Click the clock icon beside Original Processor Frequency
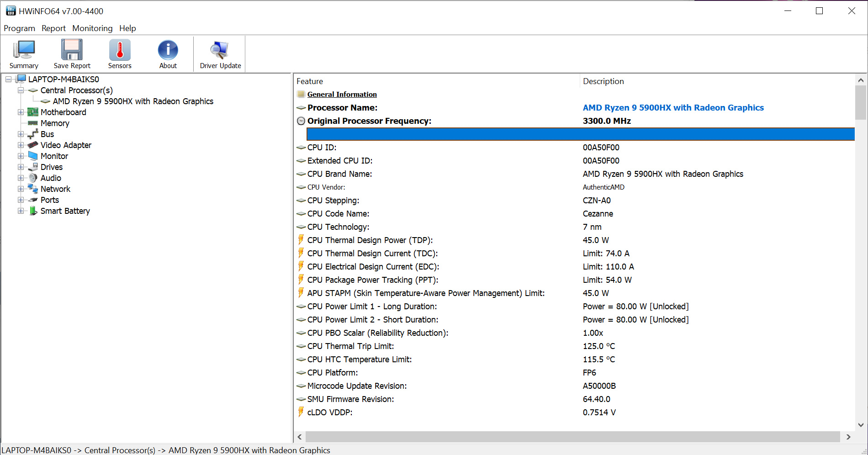868x455 pixels. pyautogui.click(x=301, y=121)
